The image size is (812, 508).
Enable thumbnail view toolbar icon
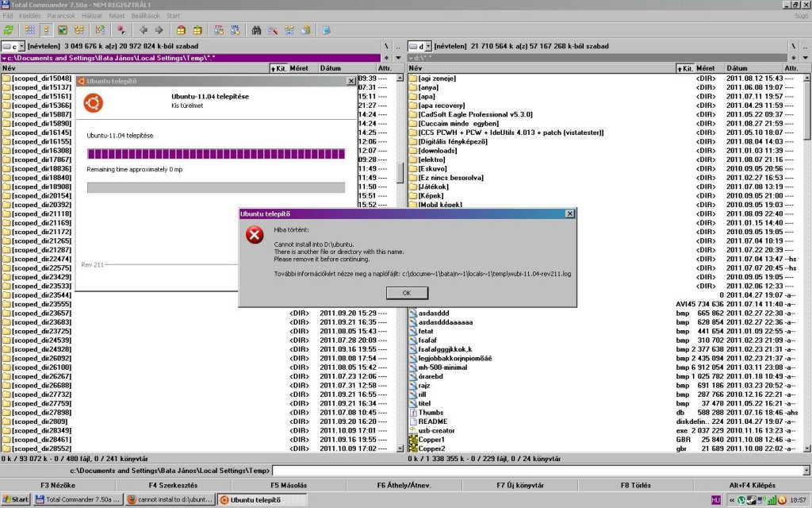(x=63, y=30)
